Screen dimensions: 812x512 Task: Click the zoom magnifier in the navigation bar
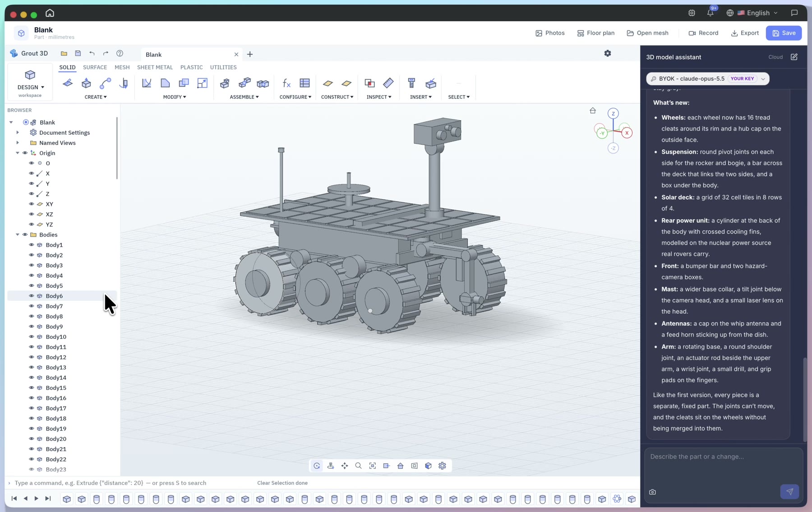(x=358, y=466)
